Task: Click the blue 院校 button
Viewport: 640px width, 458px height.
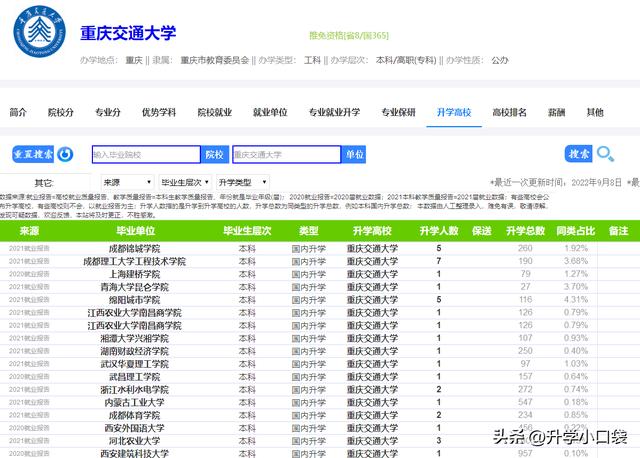Action: 215,154
